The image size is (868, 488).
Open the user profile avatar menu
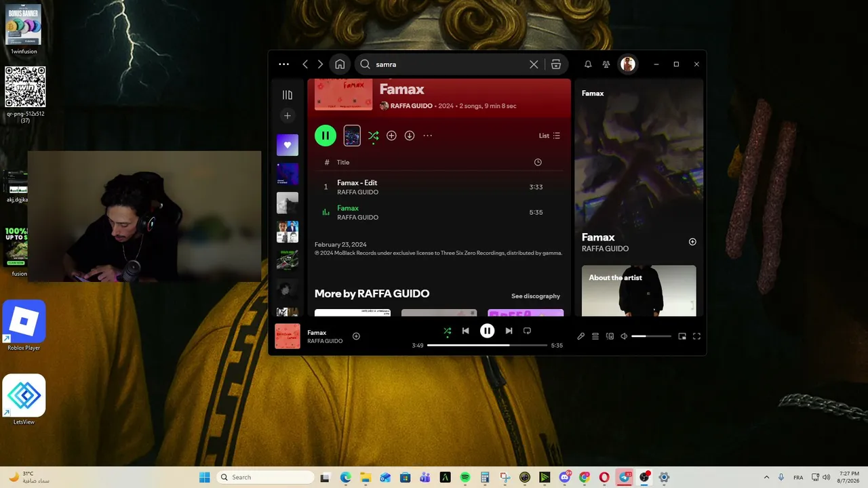(628, 64)
